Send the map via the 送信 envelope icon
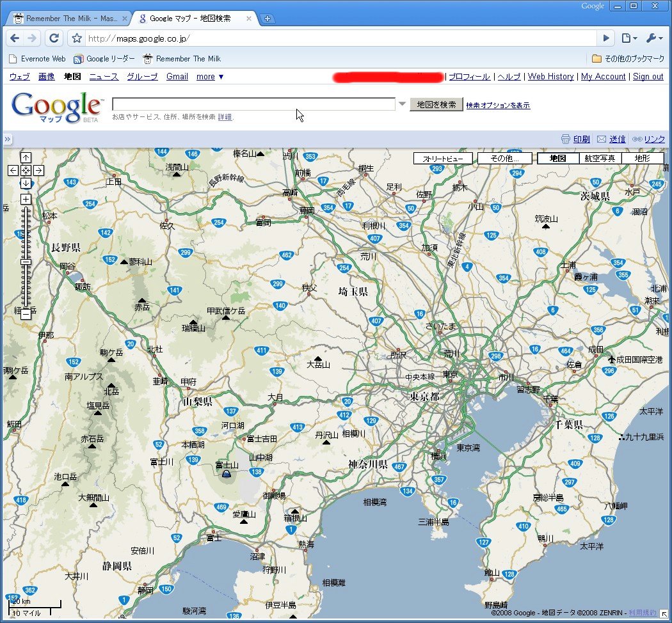The height and width of the screenshot is (623, 672). tap(602, 139)
